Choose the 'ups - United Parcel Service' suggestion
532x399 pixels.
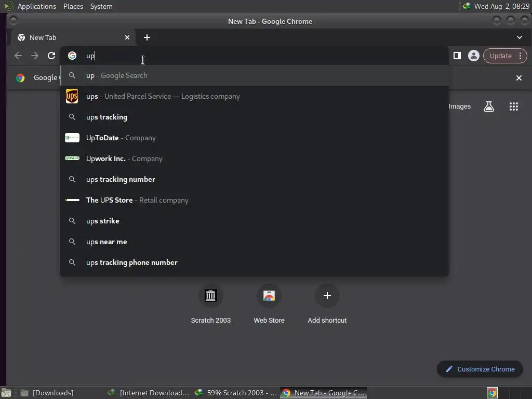[254, 96]
